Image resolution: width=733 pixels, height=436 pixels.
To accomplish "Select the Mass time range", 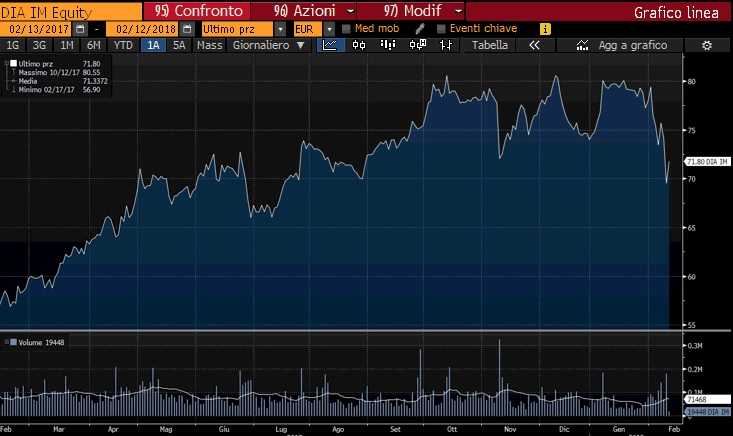I will click(x=209, y=45).
